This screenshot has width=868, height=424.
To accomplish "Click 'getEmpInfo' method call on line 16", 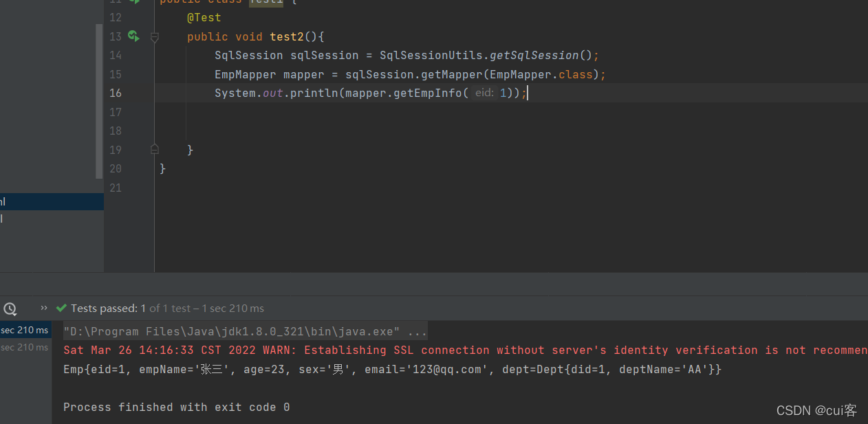I will [427, 93].
